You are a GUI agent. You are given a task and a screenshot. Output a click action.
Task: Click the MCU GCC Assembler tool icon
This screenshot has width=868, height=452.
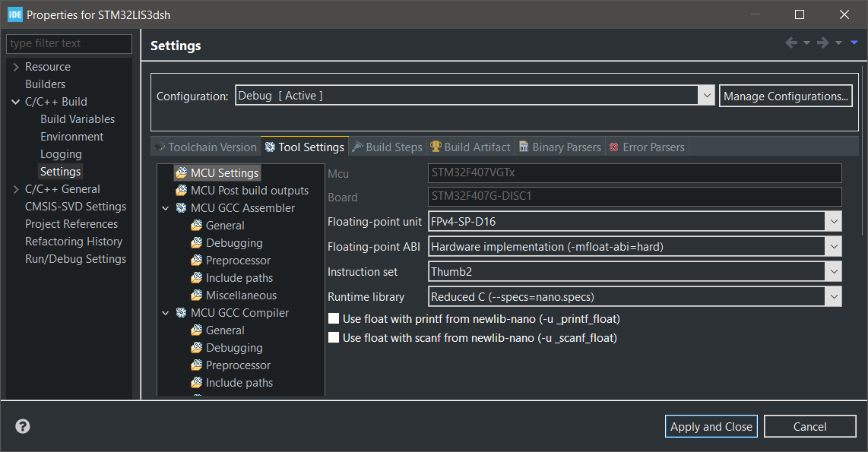(181, 208)
